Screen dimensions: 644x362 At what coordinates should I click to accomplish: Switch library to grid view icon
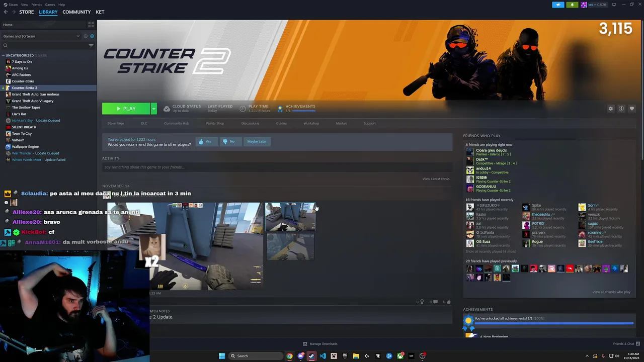[x=91, y=24]
